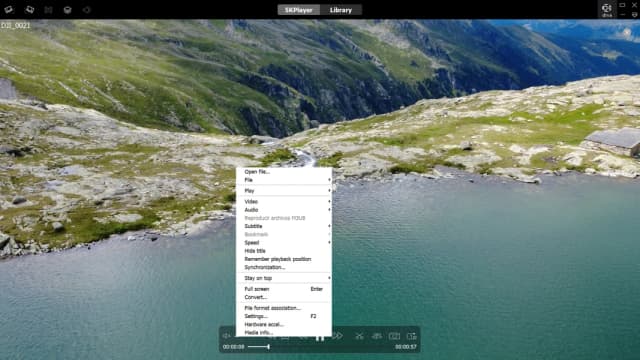
Task: Select Hide title in context menu
Action: (x=284, y=251)
